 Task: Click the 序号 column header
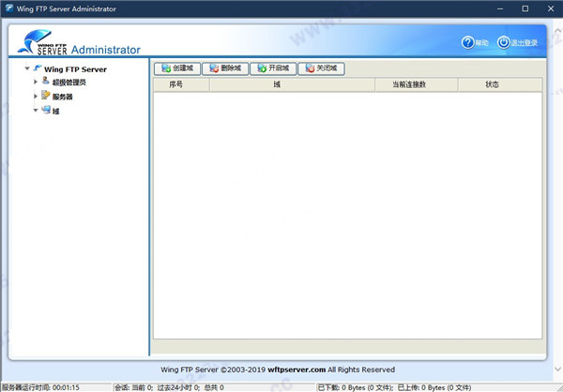182,84
